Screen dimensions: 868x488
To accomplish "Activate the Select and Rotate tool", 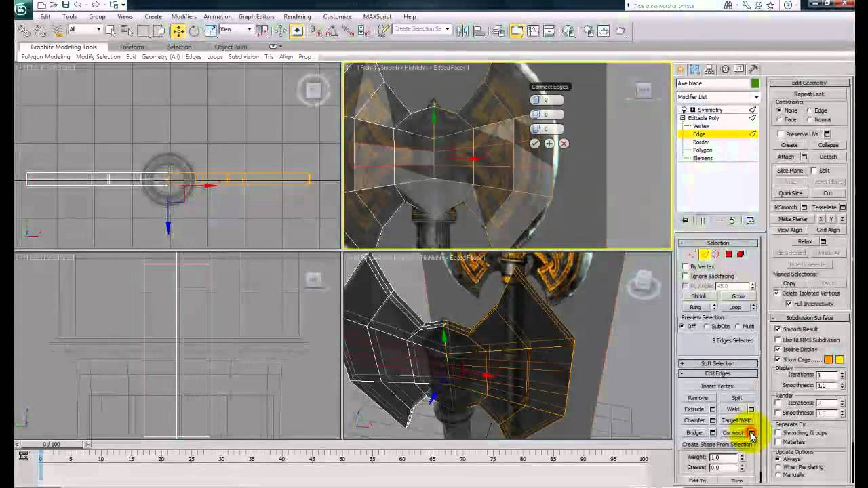I will tap(194, 30).
